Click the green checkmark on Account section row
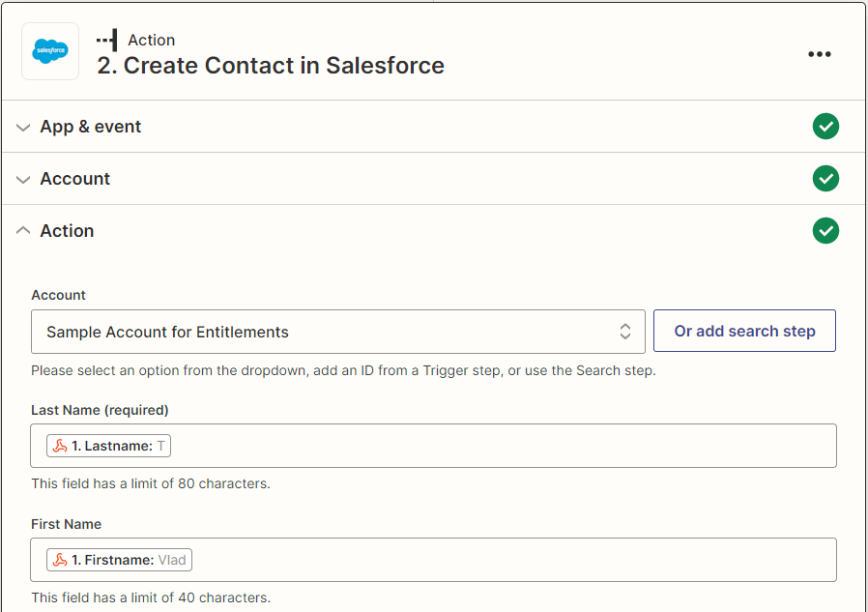The width and height of the screenshot is (868, 612). (x=825, y=179)
